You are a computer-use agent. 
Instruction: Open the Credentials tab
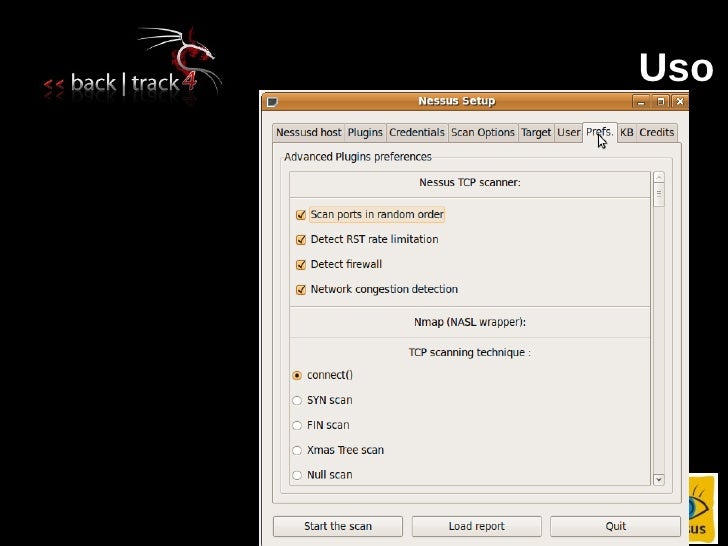pyautogui.click(x=416, y=132)
